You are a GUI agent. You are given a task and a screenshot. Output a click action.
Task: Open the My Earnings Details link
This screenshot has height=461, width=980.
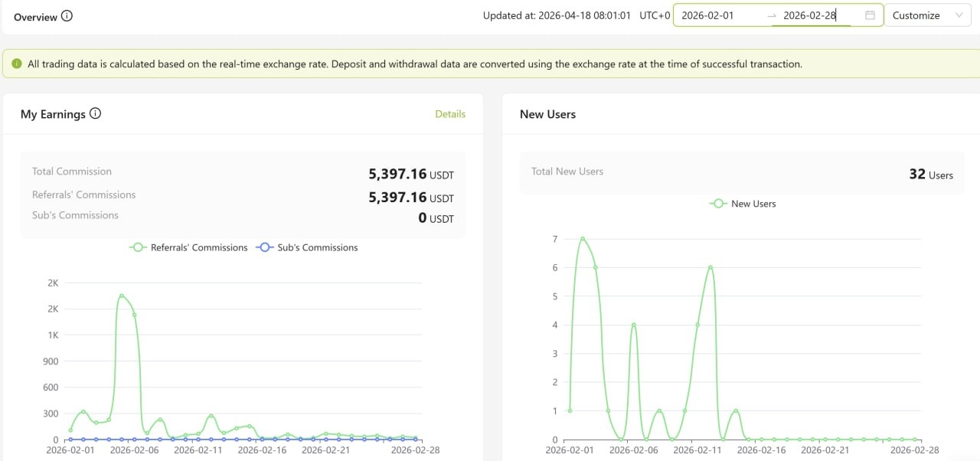[450, 114]
